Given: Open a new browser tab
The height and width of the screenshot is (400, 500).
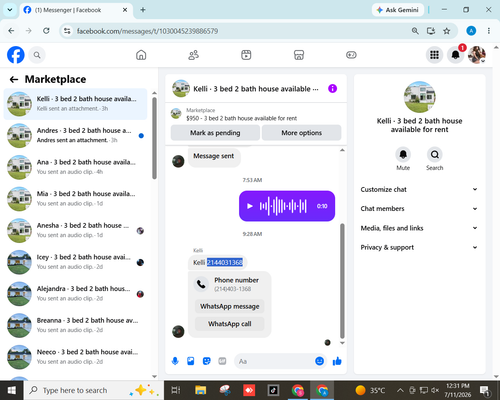Looking at the screenshot, I should [x=143, y=10].
